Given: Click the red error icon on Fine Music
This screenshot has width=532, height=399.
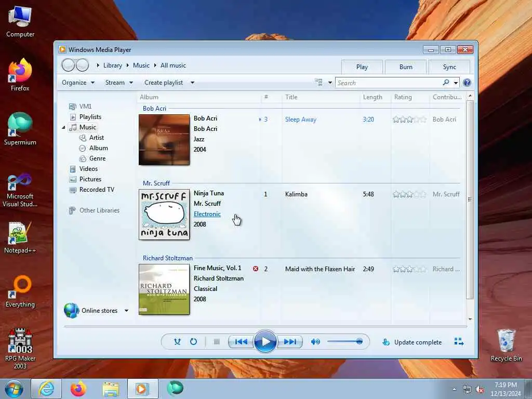Looking at the screenshot, I should 256,269.
